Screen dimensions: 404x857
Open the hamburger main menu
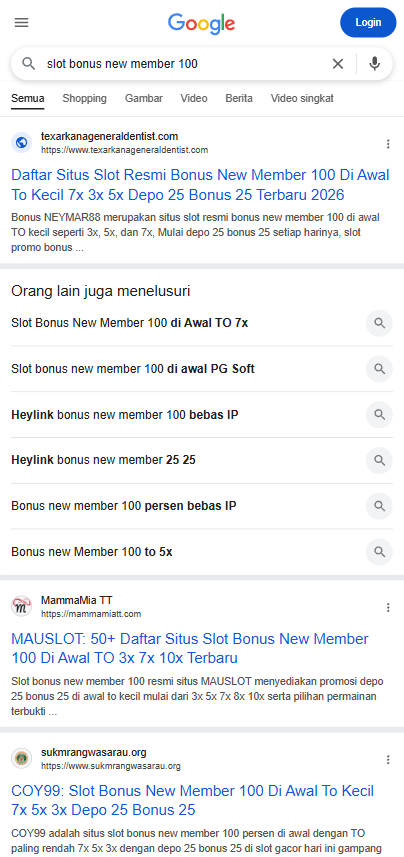pyautogui.click(x=21, y=22)
